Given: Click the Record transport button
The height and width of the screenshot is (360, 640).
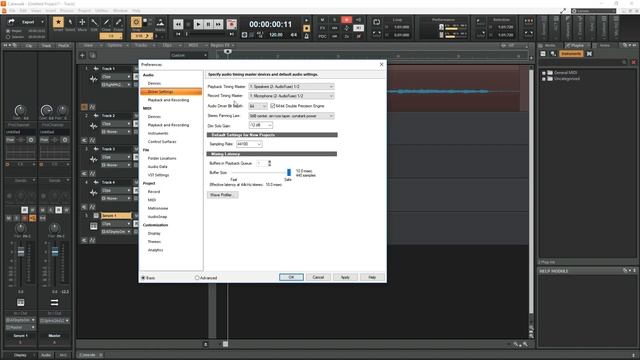Looking at the screenshot, I should tap(231, 24).
